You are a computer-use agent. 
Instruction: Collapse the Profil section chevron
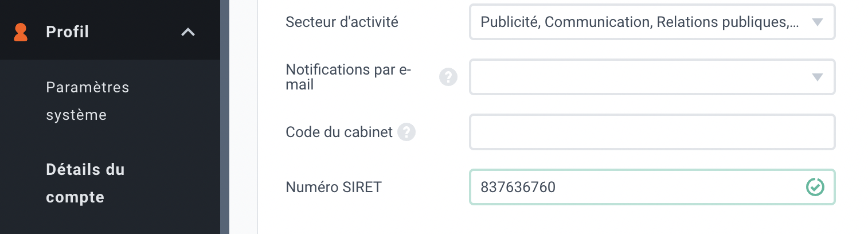[x=188, y=32]
